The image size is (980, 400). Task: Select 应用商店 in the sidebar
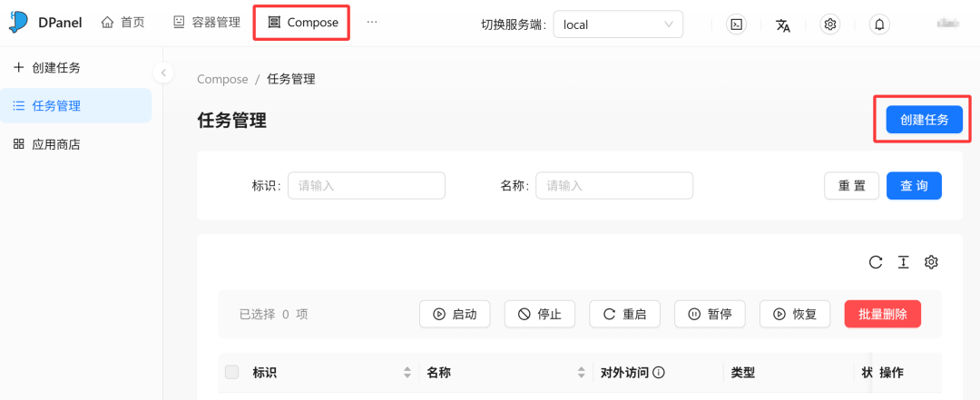pos(56,144)
